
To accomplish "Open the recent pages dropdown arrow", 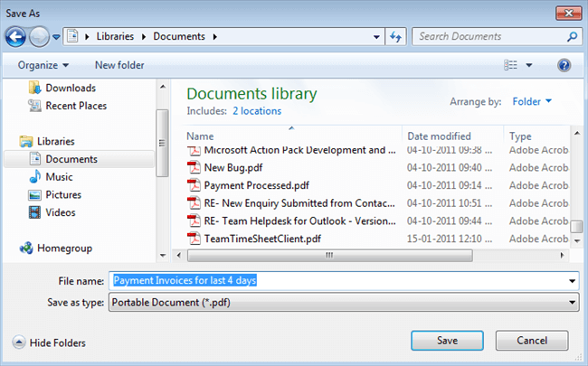I will (56, 37).
